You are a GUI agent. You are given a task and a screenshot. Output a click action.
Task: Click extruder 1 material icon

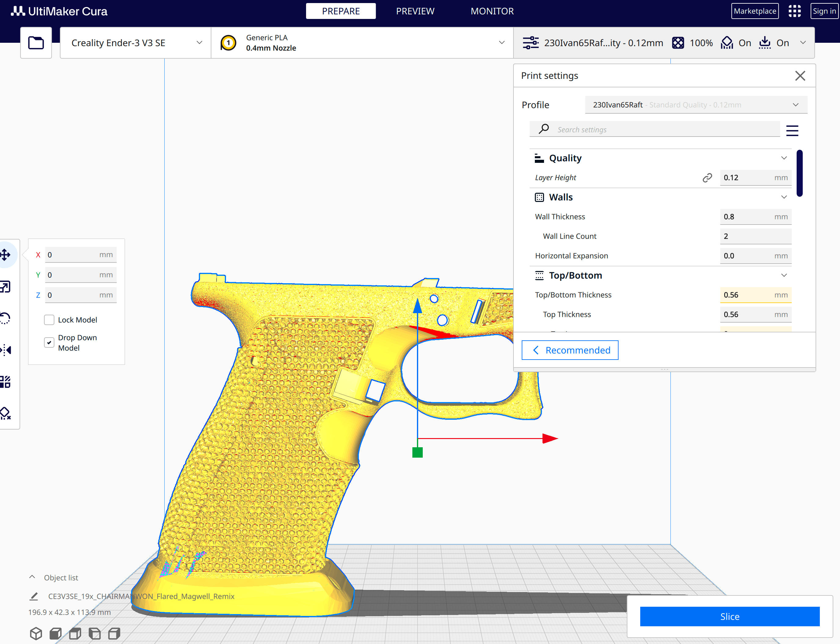[228, 42]
